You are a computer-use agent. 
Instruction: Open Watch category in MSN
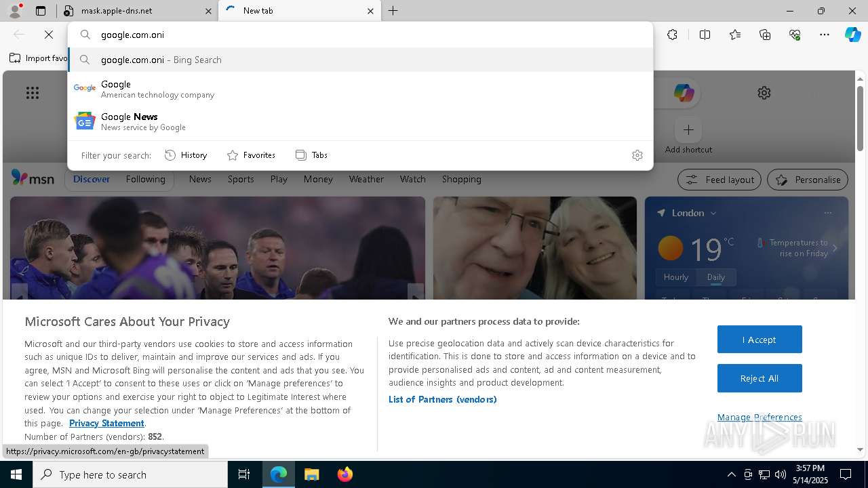tap(412, 179)
